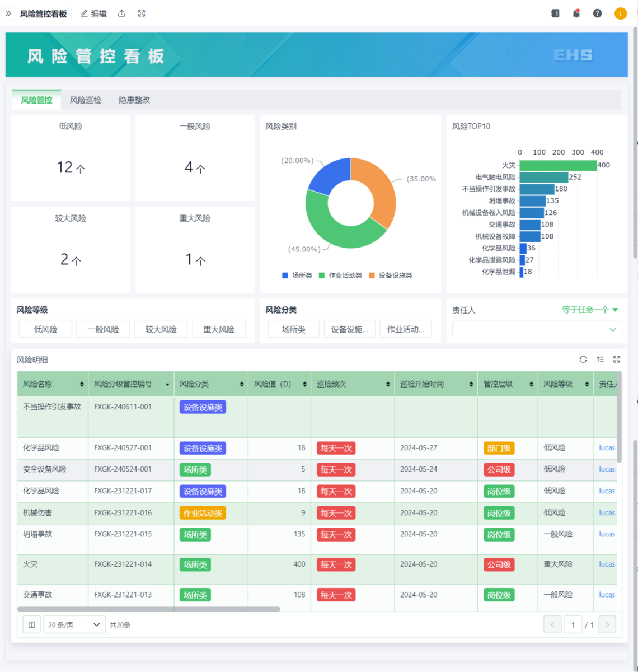Open lucas link in FXGK-240527-001 row
Viewport: 638px width, 672px height.
[607, 448]
